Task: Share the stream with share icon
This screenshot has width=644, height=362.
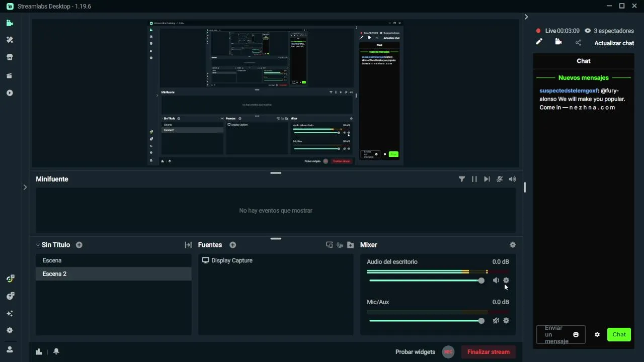Action: click(578, 43)
